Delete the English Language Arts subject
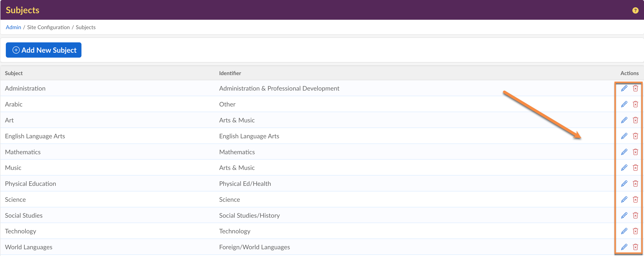Screen dimensions: 644x256 (635, 136)
